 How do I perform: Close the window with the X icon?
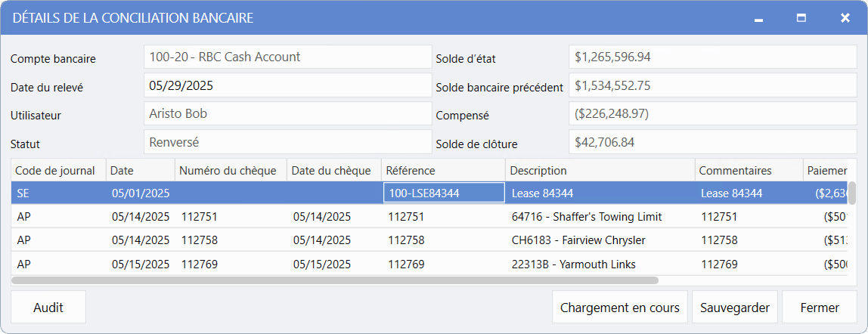pos(845,18)
